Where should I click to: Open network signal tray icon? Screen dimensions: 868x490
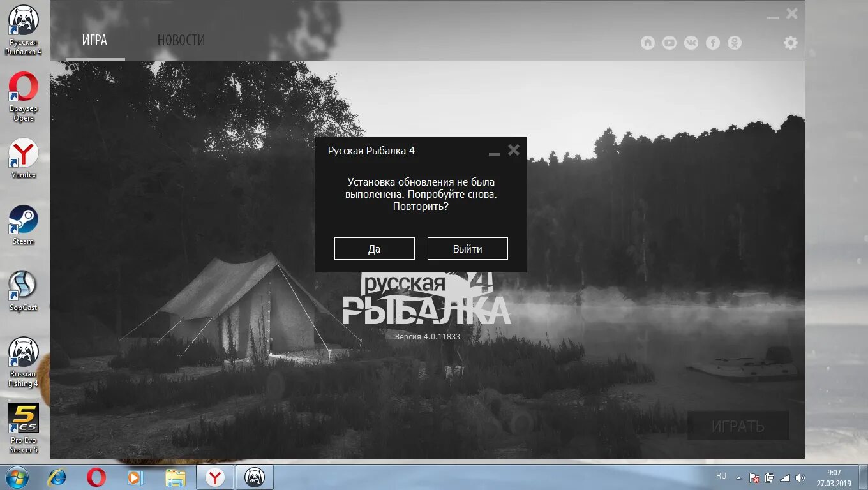[x=785, y=478]
